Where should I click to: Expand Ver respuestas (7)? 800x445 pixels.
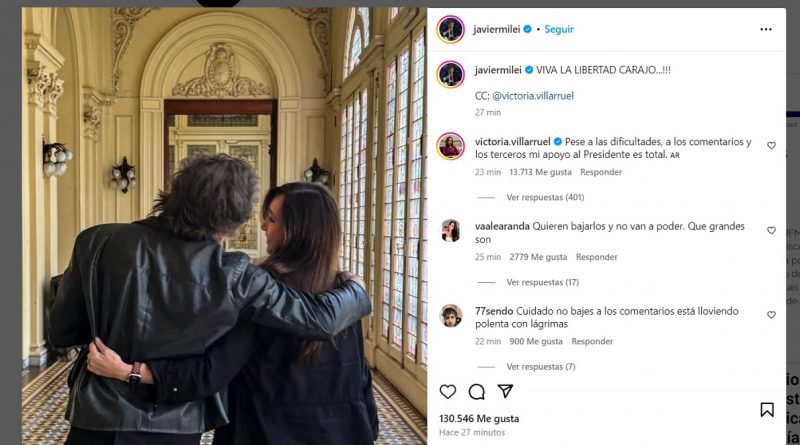541,366
